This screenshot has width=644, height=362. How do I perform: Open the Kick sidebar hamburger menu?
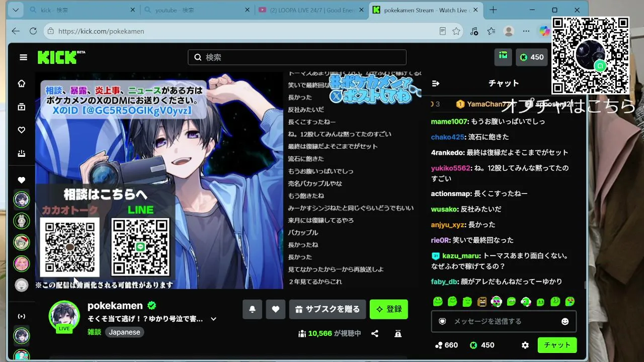pyautogui.click(x=23, y=57)
